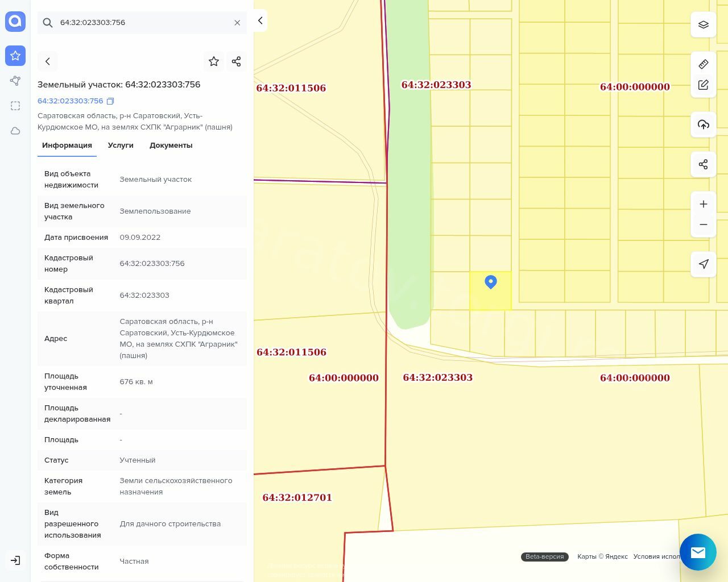Copy the cadastral number 64:32:023303:756
Viewport: 728px width, 582px height.
point(110,101)
